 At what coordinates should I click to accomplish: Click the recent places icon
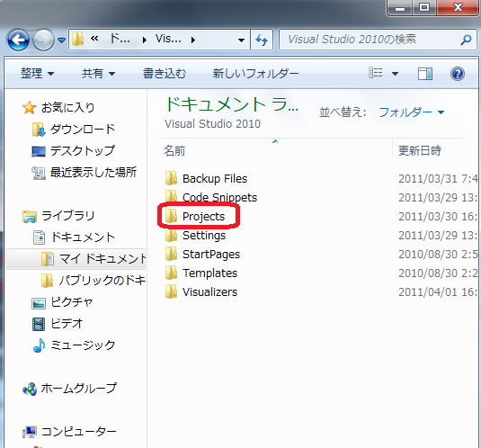[x=39, y=173]
